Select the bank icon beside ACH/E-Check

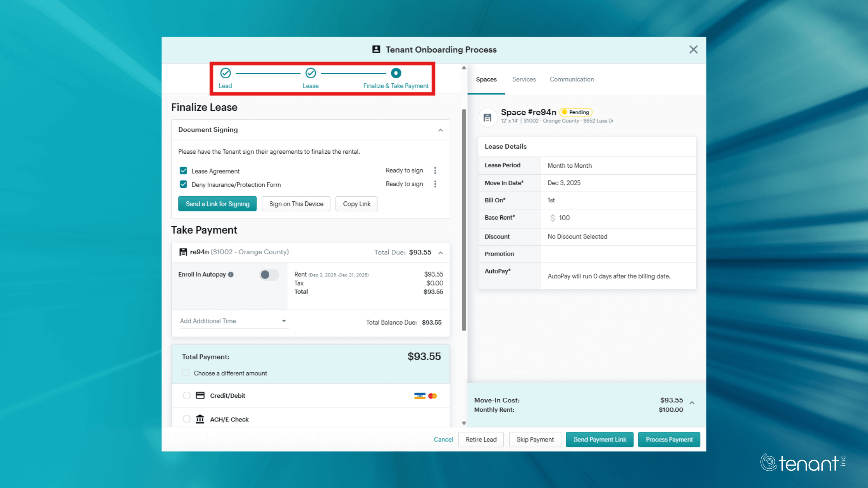tap(200, 419)
